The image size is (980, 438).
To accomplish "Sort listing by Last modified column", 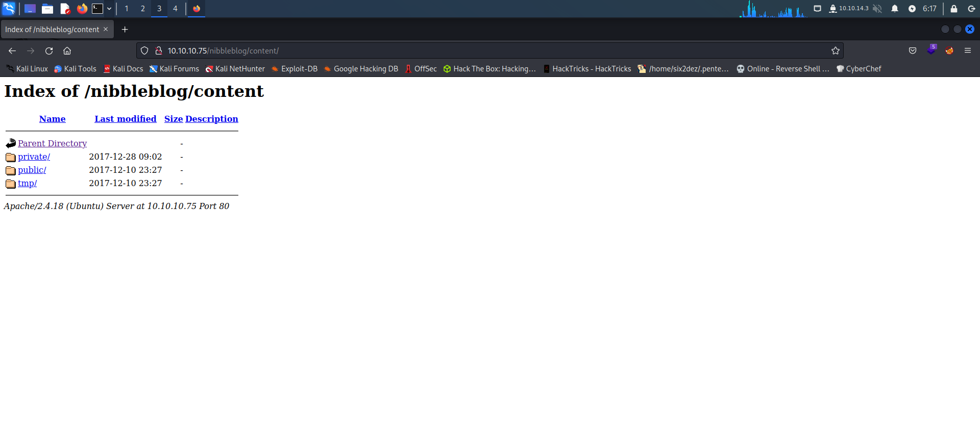I will [x=126, y=119].
